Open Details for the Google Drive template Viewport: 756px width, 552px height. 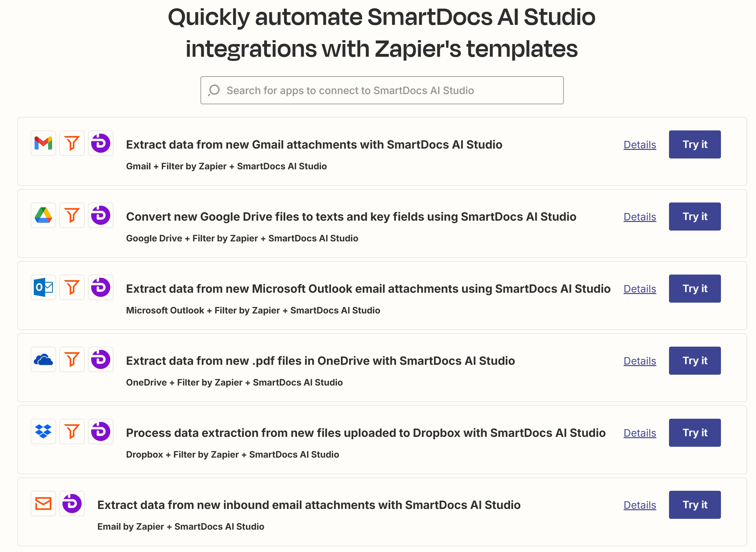[640, 217]
